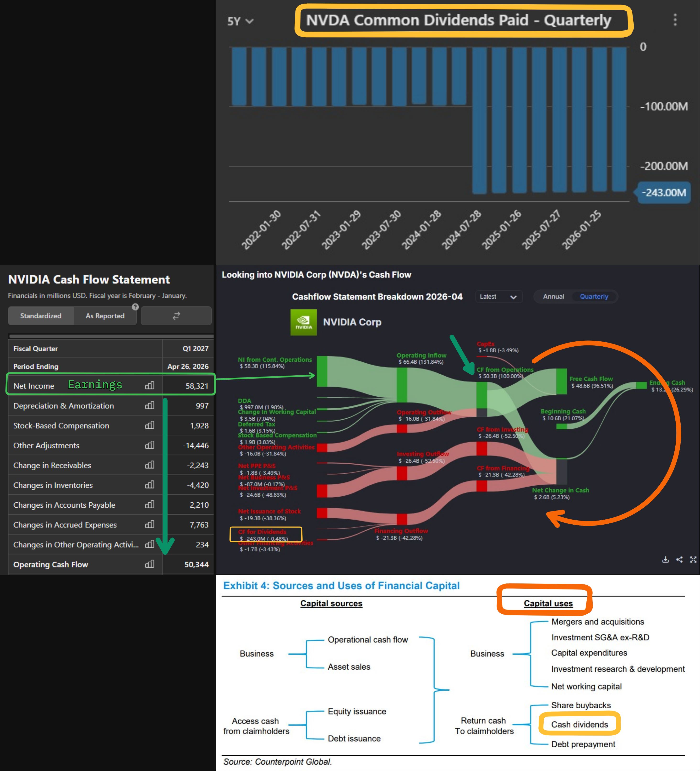Click the Equity issuance text in Exhibit 4
This screenshot has height=771, width=700.
click(x=357, y=711)
